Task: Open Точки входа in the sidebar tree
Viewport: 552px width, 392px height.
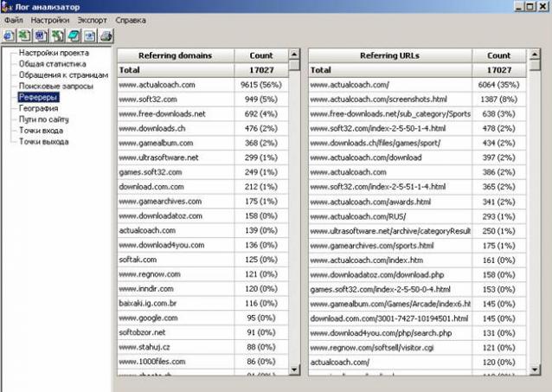Action: (x=42, y=132)
